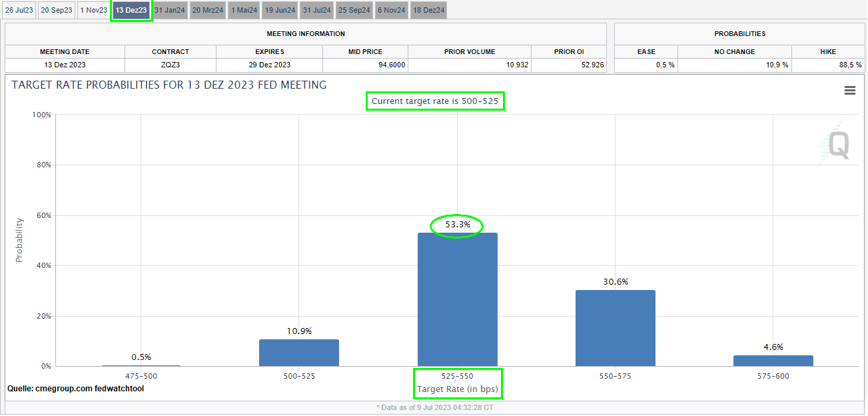Open the 20 Mrz24 meeting tab
Viewport: 868px width, 416px height.
pos(208,10)
